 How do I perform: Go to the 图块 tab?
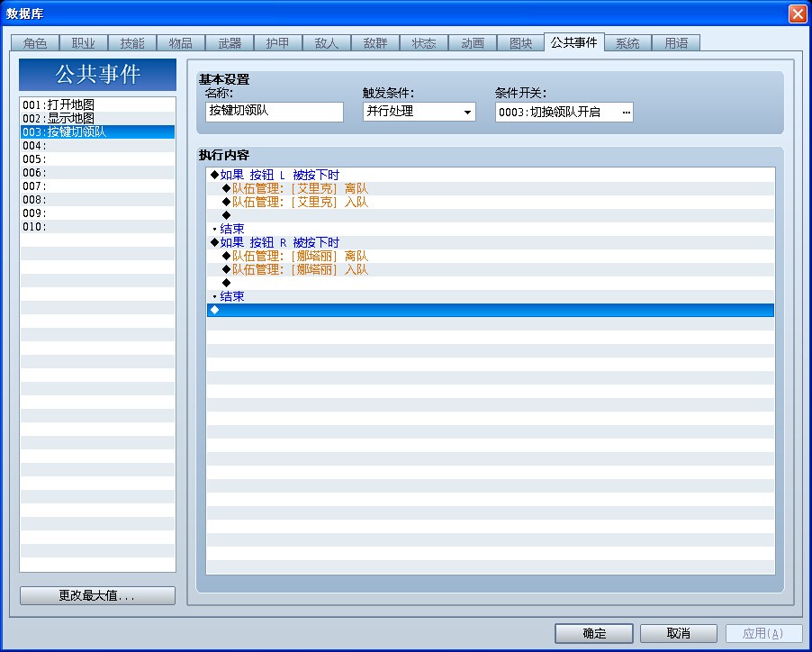coord(521,42)
